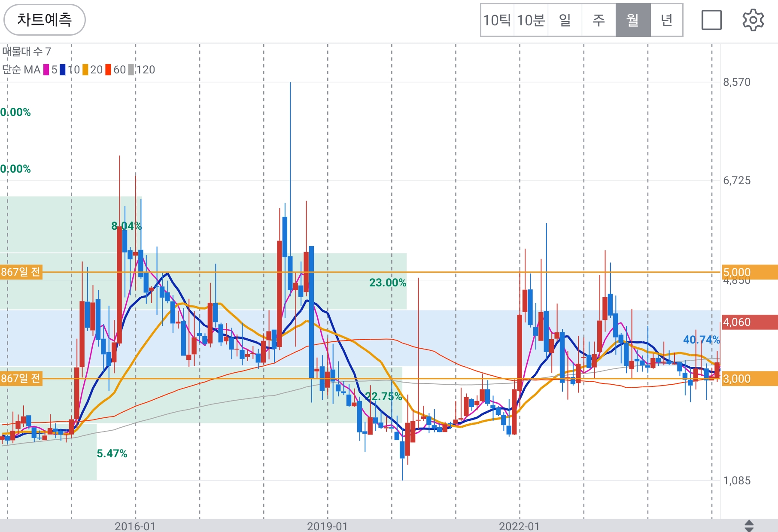Click the 5.47% volume profile label
This screenshot has width=778, height=532.
pos(112,453)
